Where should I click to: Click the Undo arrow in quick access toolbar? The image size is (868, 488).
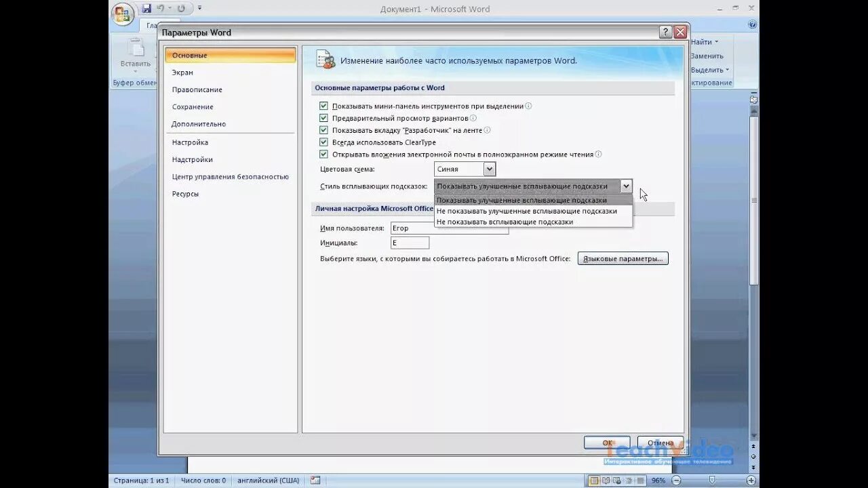click(x=161, y=9)
